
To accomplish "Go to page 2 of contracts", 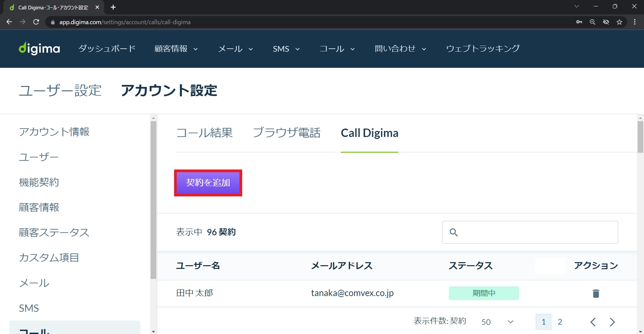I will tap(560, 322).
